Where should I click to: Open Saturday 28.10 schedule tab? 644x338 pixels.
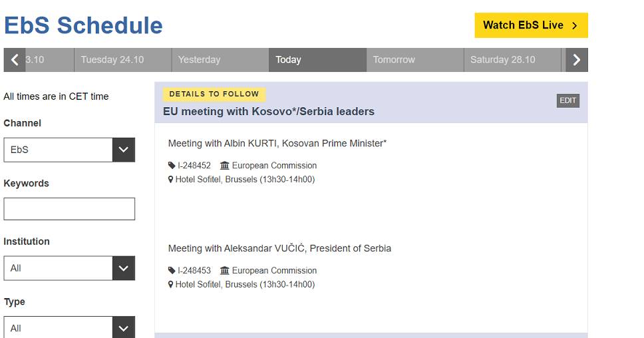tap(512, 60)
